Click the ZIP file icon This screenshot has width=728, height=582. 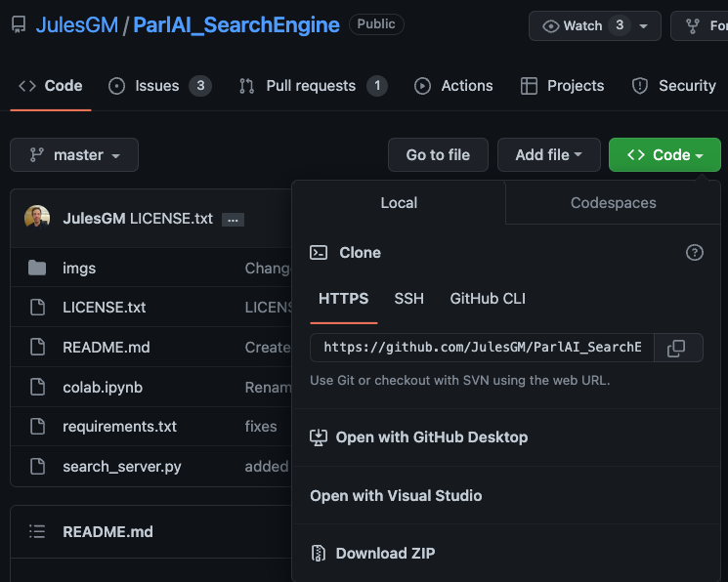[x=319, y=554]
